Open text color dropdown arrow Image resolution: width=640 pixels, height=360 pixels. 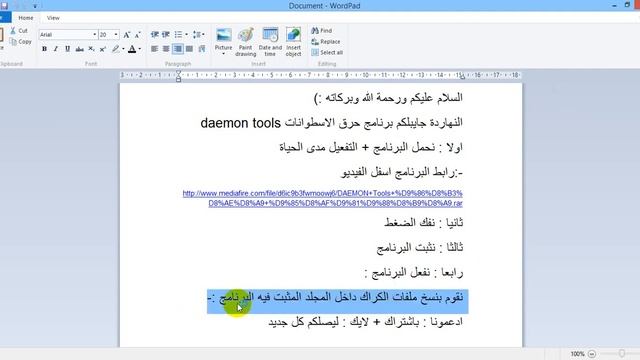(140, 49)
